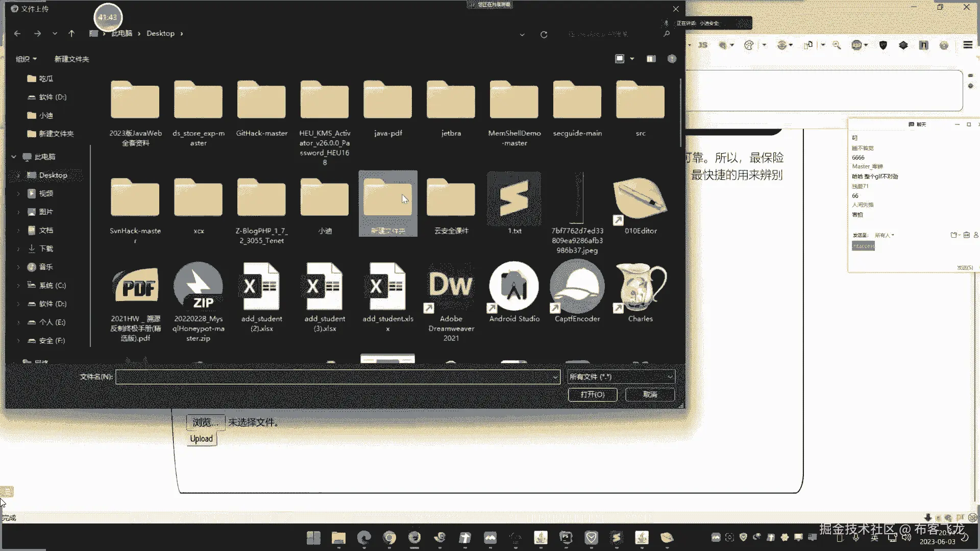The width and height of the screenshot is (980, 551).
Task: Click the 打开(O) button
Action: 592,394
